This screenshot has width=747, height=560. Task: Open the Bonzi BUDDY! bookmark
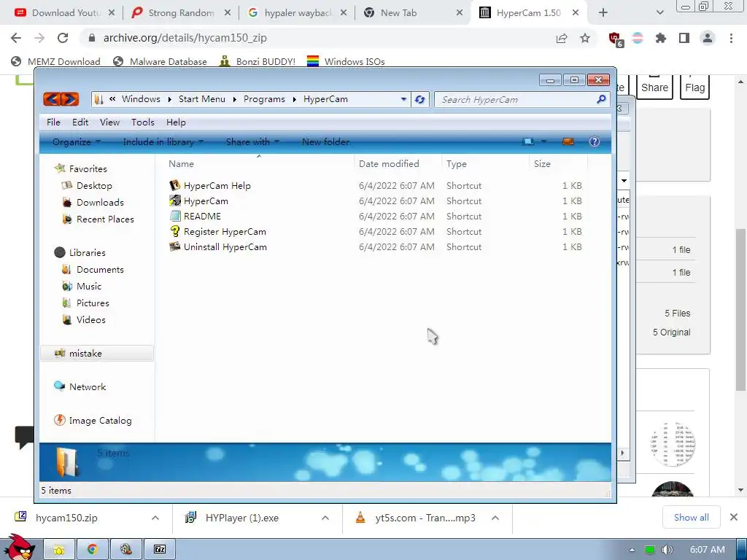coord(258,61)
